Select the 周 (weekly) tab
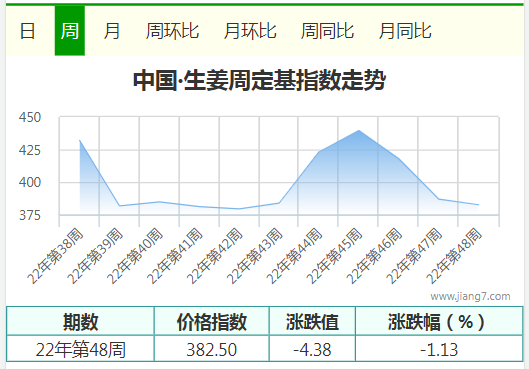The width and height of the screenshot is (529, 369). 70,31
